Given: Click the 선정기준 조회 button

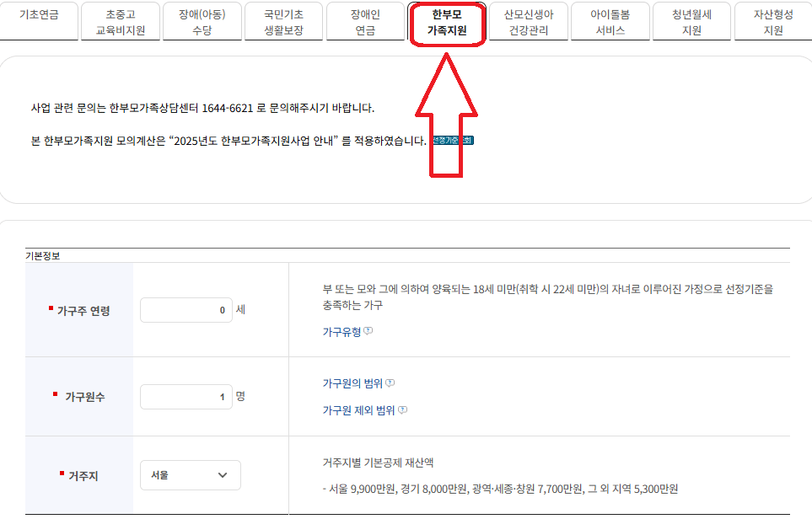Looking at the screenshot, I should click(453, 140).
